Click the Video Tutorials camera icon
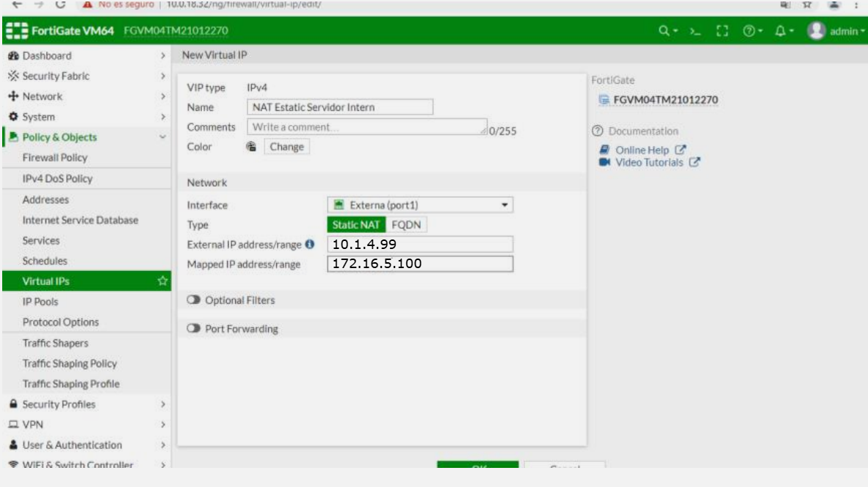 pyautogui.click(x=604, y=162)
